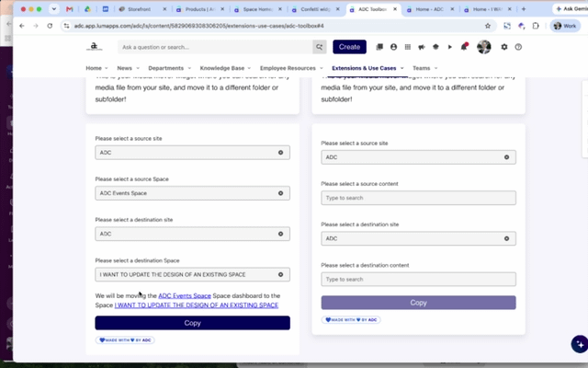Click the Ask Gemini button

pos(571,9)
